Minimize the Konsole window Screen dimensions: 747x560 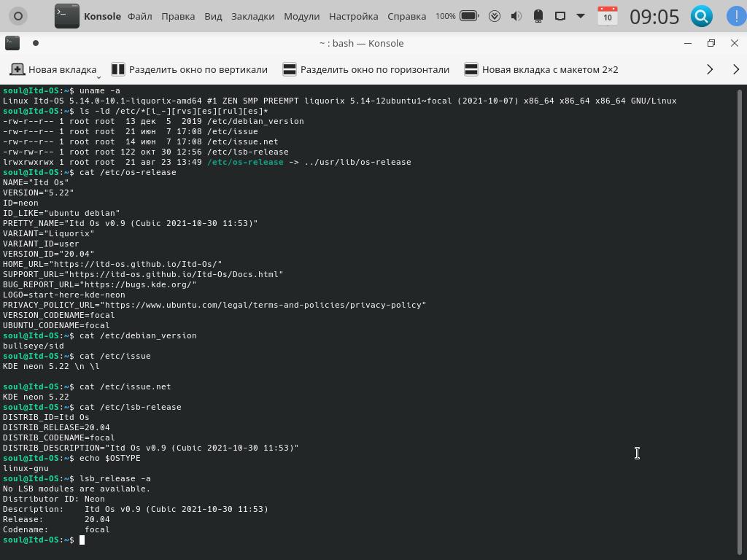pos(688,43)
